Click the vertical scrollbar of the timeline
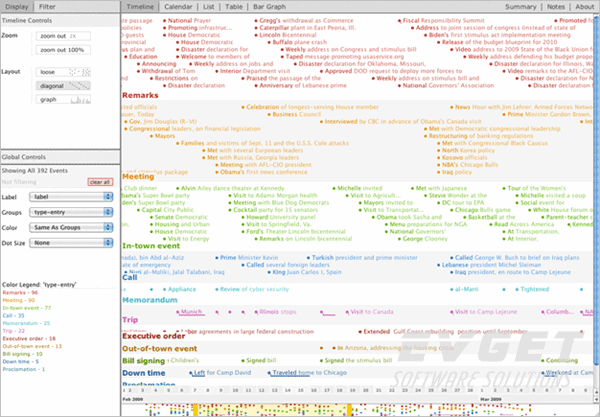Image resolution: width=600 pixels, height=417 pixels. [597, 191]
